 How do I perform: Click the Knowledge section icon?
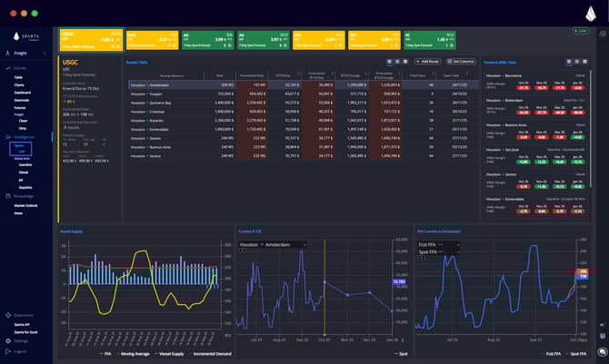(x=7, y=195)
